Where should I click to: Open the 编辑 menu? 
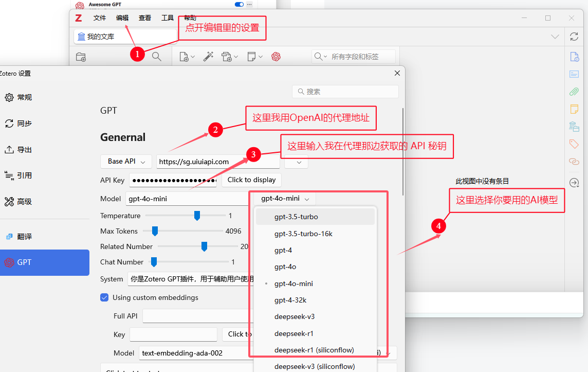point(122,17)
